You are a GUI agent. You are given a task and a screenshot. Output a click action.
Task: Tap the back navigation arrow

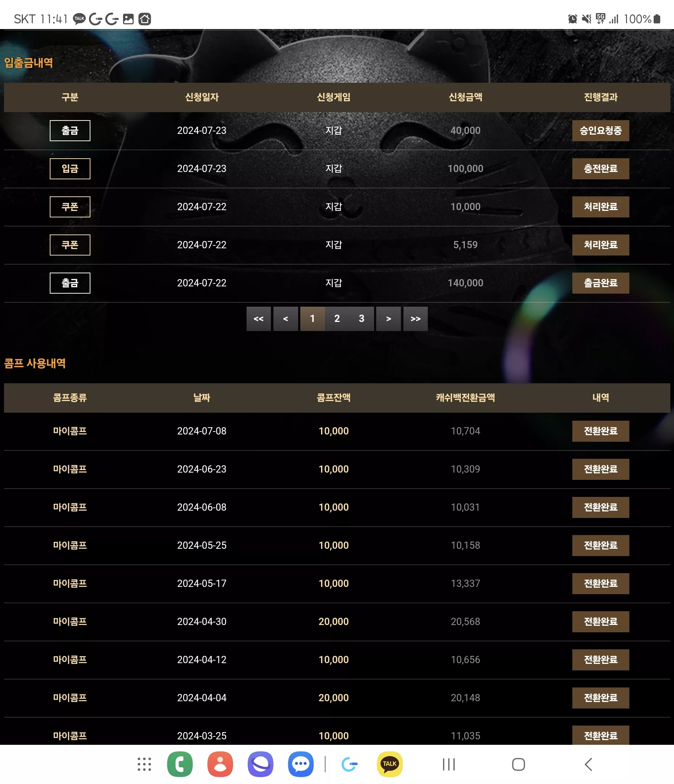click(x=588, y=764)
